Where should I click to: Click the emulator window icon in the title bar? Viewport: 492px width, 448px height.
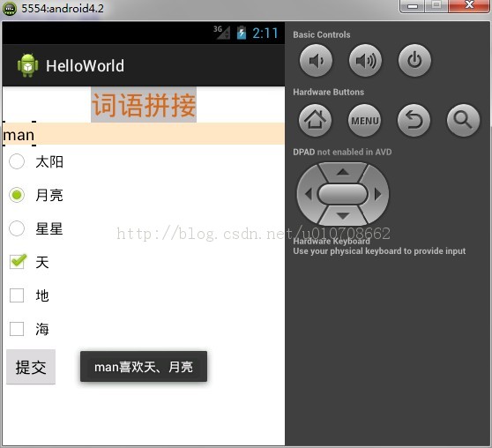point(10,9)
